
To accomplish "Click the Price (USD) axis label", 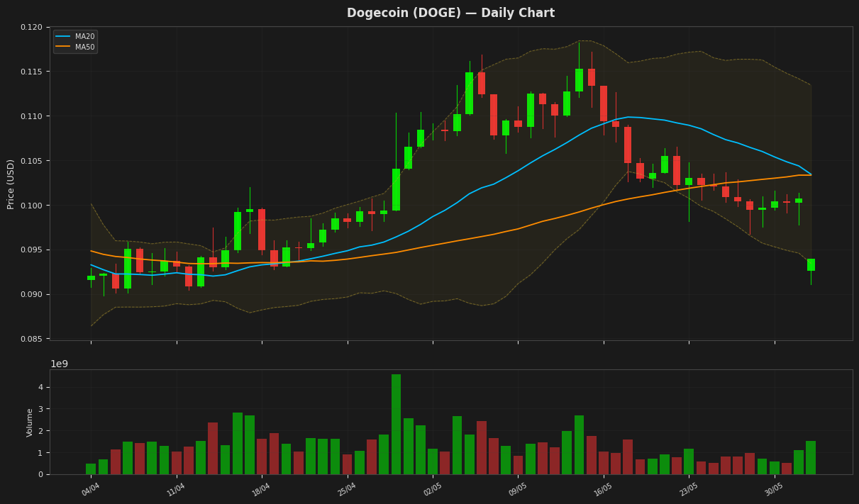I will [11, 184].
